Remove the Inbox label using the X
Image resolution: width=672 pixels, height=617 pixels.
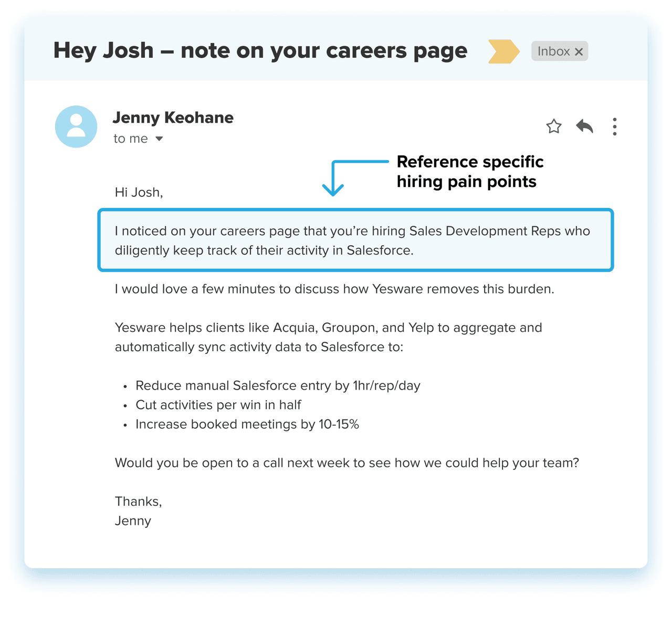[x=579, y=51]
